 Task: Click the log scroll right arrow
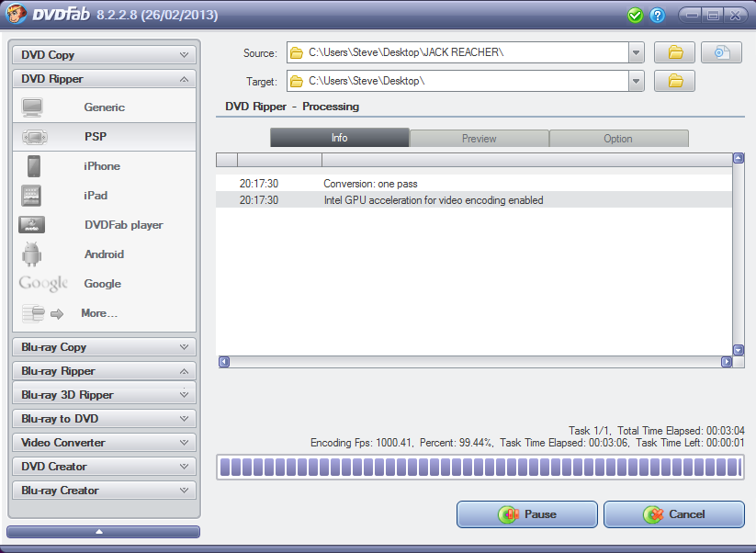[x=727, y=362]
